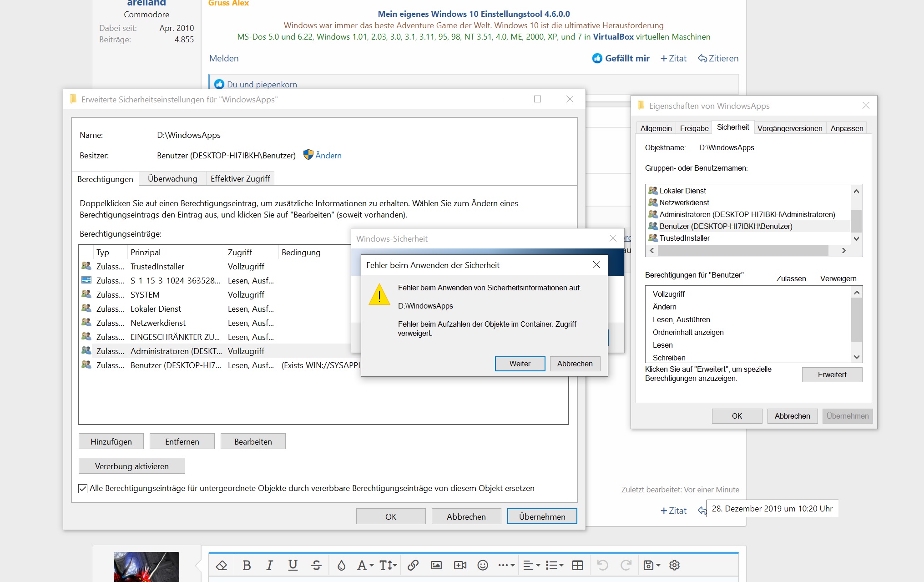Insert an image via the editor toolbar
Image resolution: width=924 pixels, height=582 pixels.
[436, 565]
